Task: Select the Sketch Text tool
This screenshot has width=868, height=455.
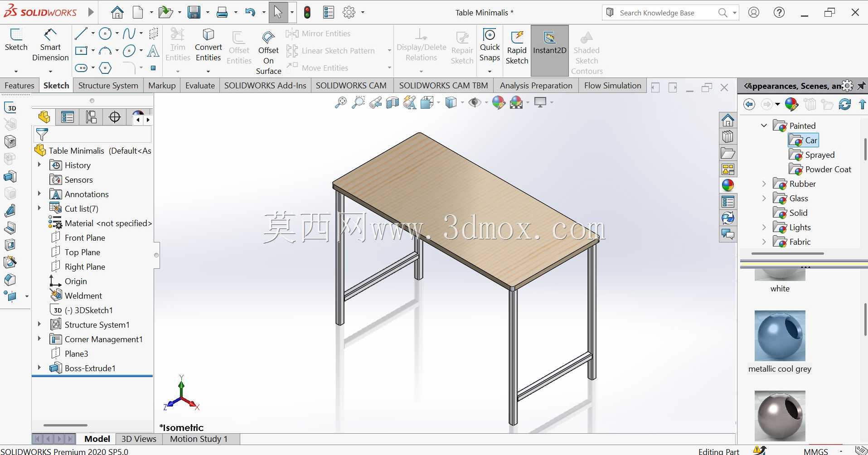Action: 153,51
